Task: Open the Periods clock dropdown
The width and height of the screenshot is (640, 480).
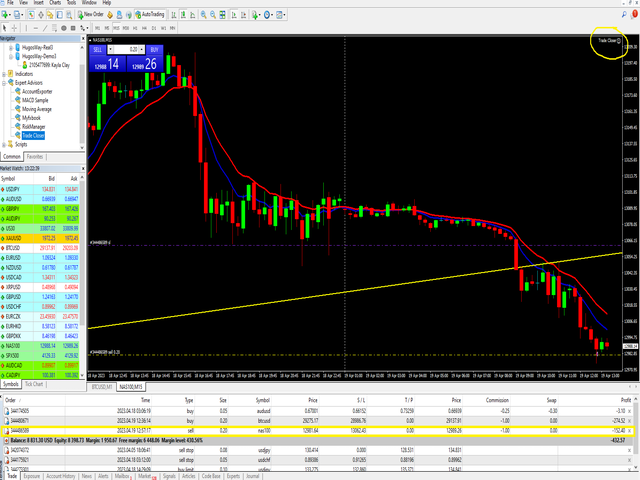Action: coord(268,15)
